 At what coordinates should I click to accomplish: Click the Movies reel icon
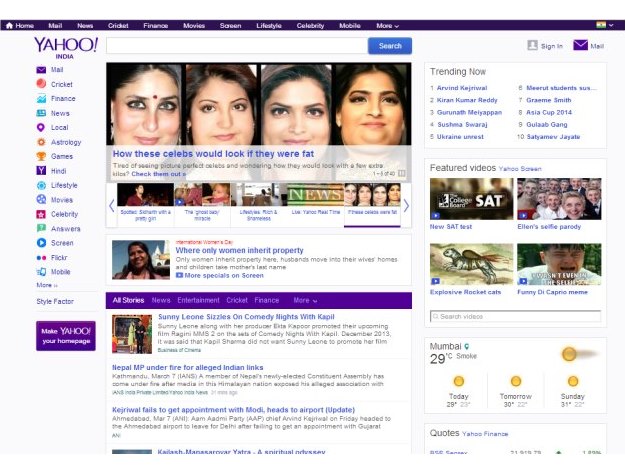[x=41, y=199]
